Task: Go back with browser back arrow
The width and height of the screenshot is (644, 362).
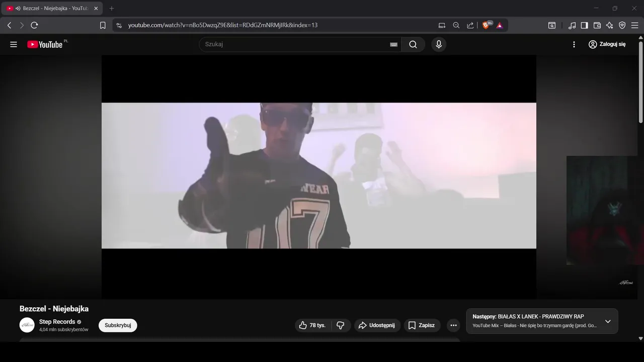Action: point(9,25)
